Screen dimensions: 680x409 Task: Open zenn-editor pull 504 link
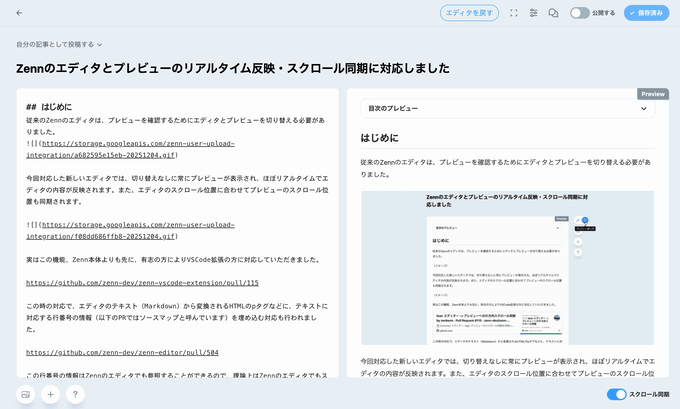[x=122, y=352]
